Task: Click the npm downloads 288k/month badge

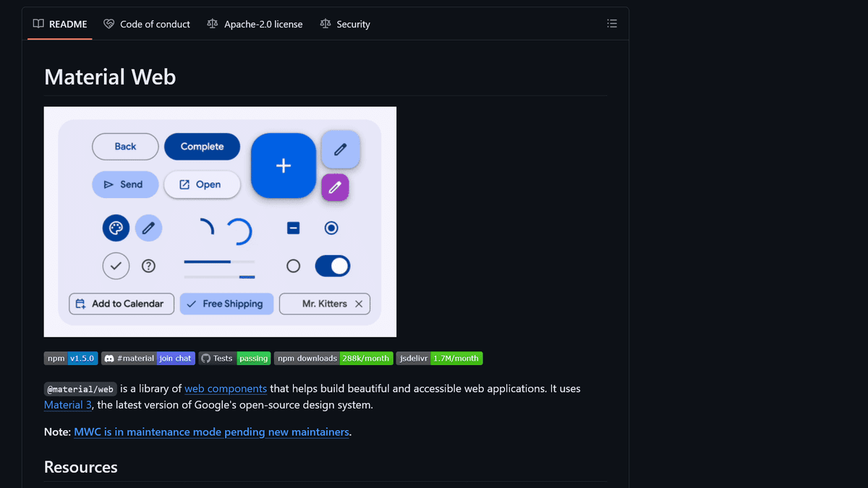Action: point(333,358)
